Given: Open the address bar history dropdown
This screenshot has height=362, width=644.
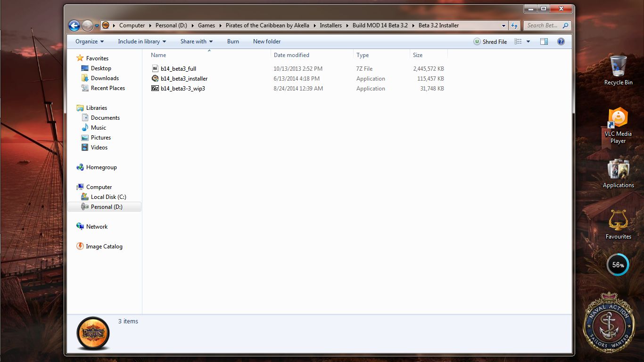Looking at the screenshot, I should (504, 25).
